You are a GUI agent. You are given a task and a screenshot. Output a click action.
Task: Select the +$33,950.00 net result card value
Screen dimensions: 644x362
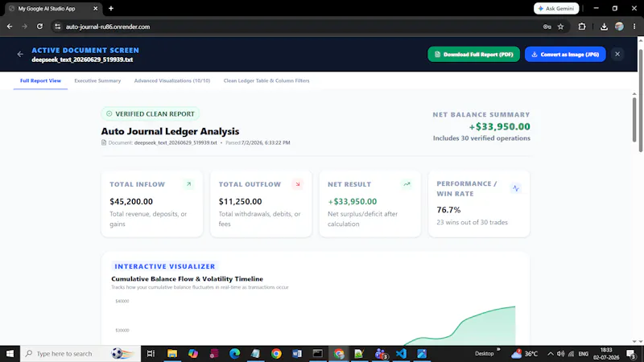(x=352, y=202)
